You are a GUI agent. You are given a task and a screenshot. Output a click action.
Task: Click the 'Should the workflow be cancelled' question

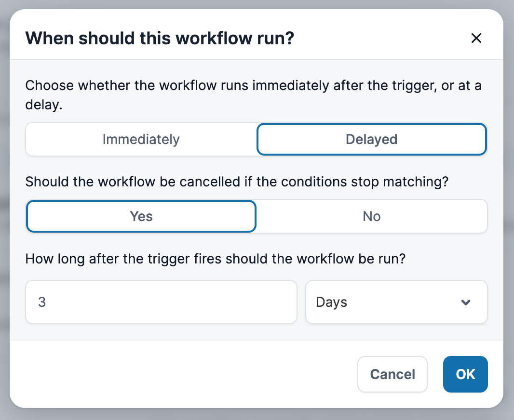[237, 182]
